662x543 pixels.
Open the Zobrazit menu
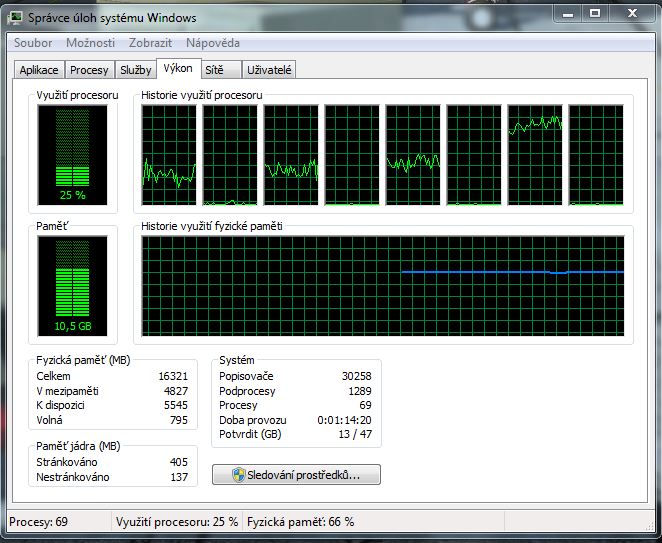150,43
